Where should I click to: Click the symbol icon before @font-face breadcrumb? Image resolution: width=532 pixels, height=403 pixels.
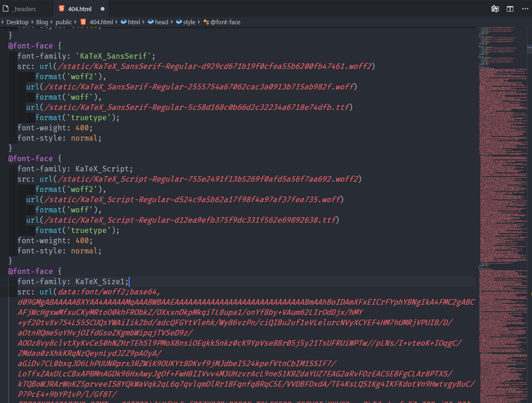click(206, 22)
